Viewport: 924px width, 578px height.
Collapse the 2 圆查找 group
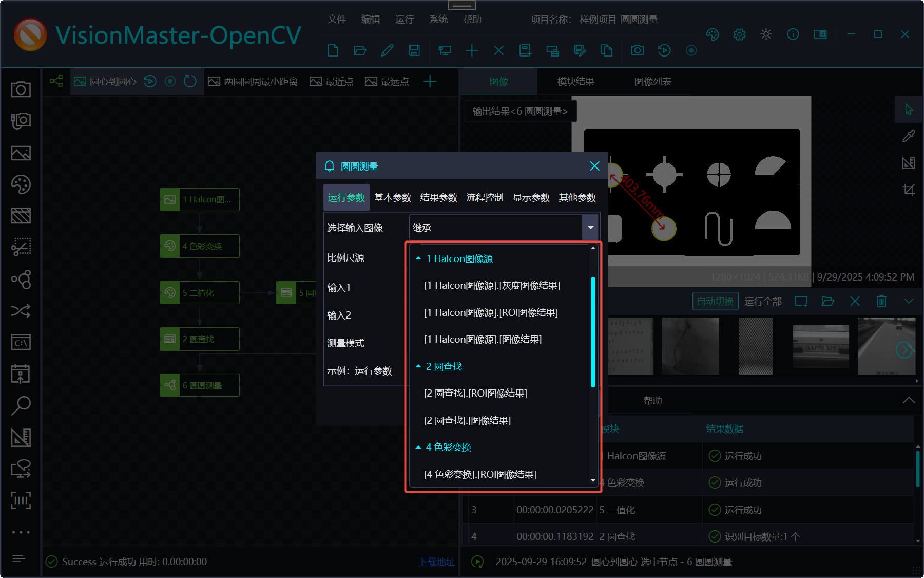pos(418,366)
